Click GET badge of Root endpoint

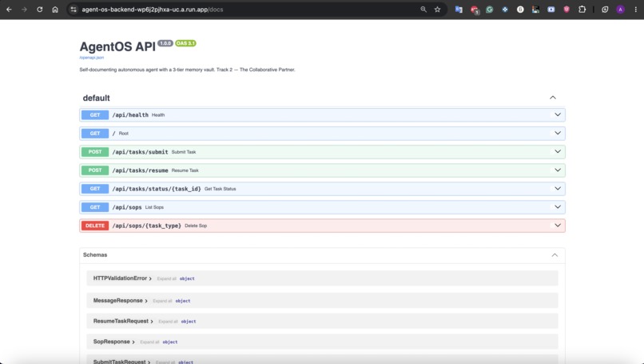95,134
